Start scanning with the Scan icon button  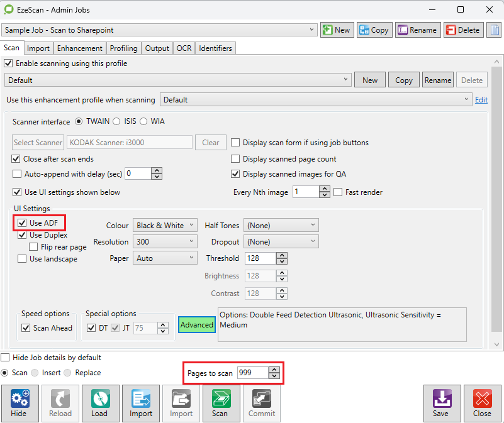click(x=220, y=403)
